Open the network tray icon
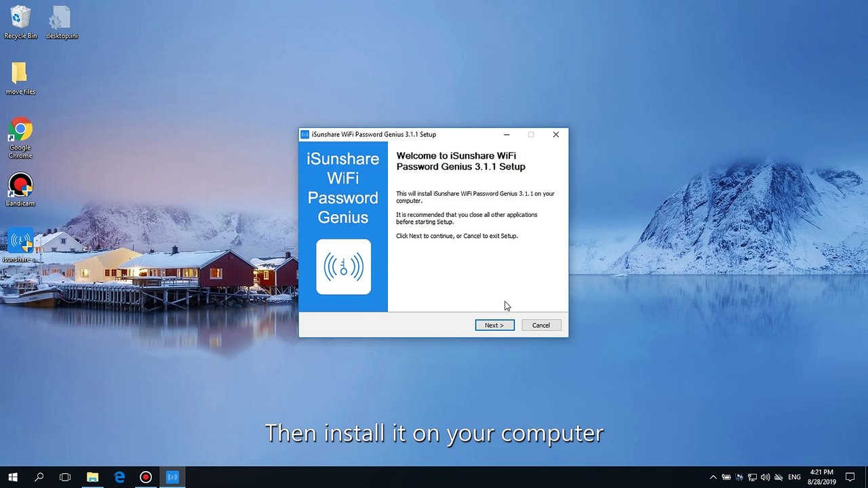868x488 pixels. [x=752, y=477]
